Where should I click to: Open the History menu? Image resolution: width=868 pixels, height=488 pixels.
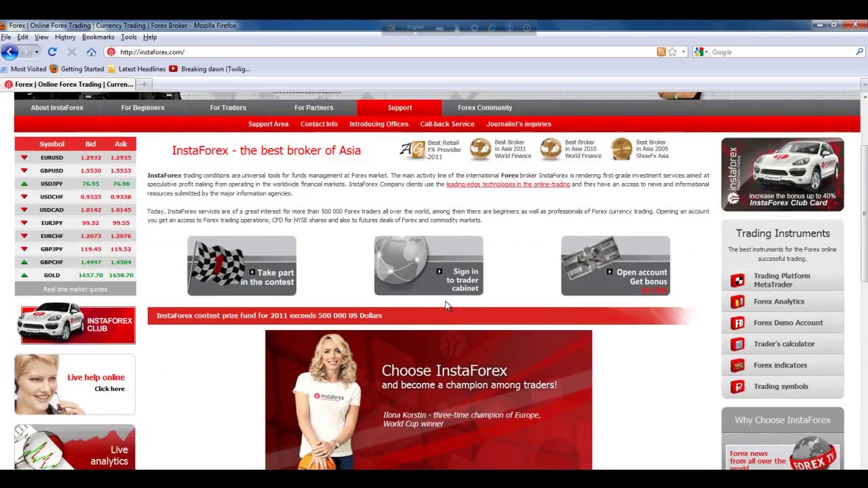pyautogui.click(x=65, y=37)
